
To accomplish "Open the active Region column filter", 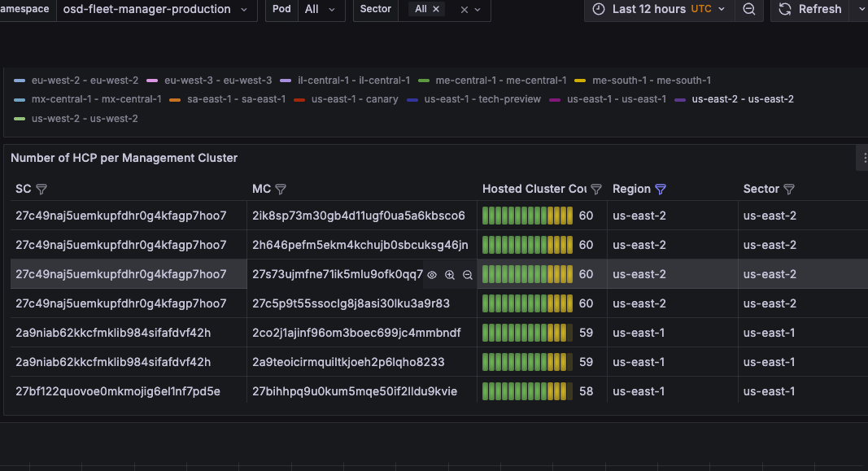I will pyautogui.click(x=661, y=190).
